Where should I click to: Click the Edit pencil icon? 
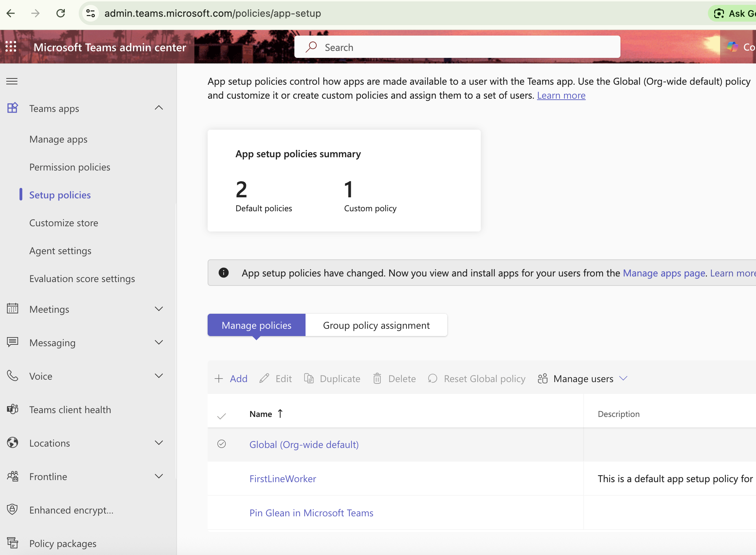(264, 379)
